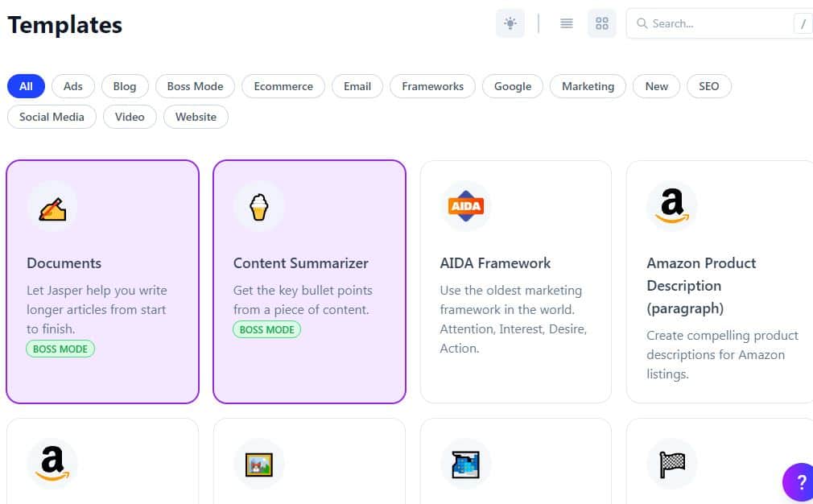Click the magnifier icon in the search bar
Viewport: 813px width, 504px height.
click(x=642, y=23)
